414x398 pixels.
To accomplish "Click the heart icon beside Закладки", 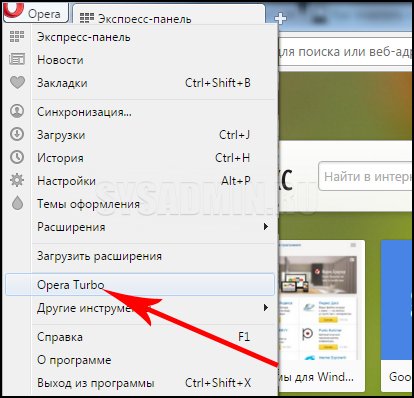I will (x=17, y=82).
